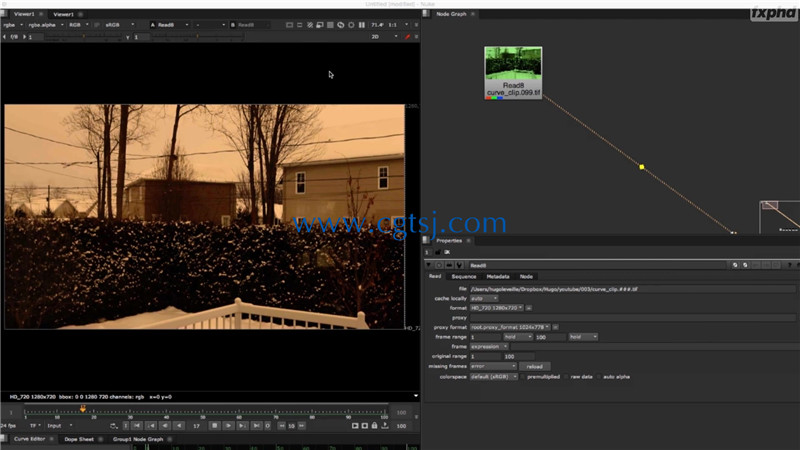Open the Read8 node thumbnail in Node Graph
Viewport: 800px width, 450px height.
(x=513, y=72)
